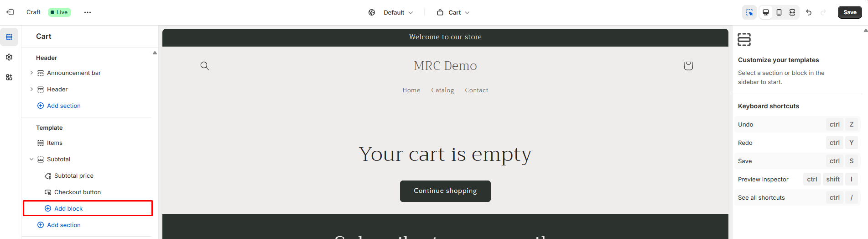Open the three-dot more actions menu

pos(88,12)
